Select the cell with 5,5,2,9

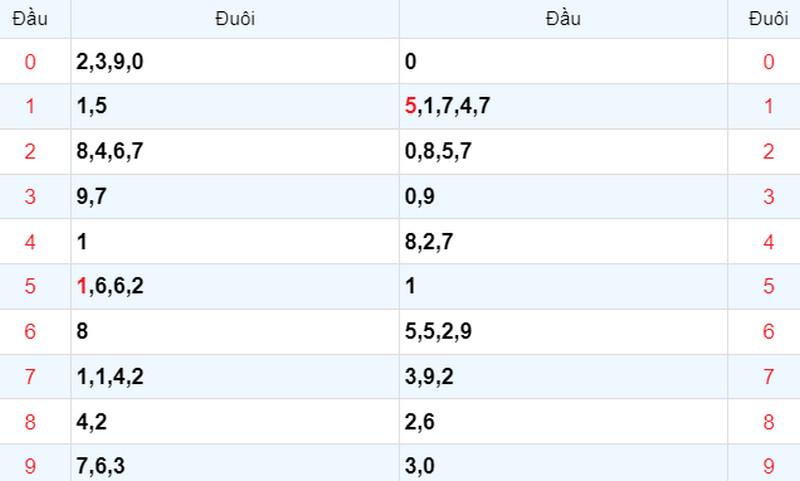coord(563,332)
